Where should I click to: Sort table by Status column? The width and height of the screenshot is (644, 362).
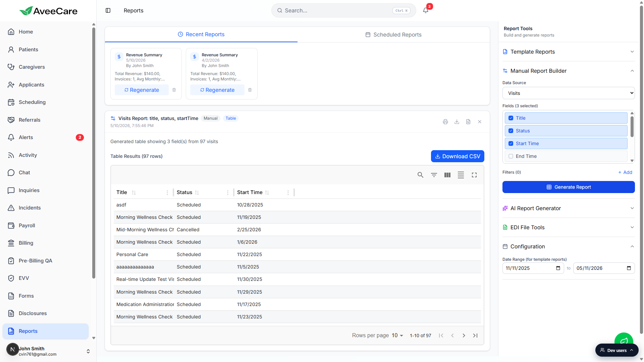(x=197, y=192)
